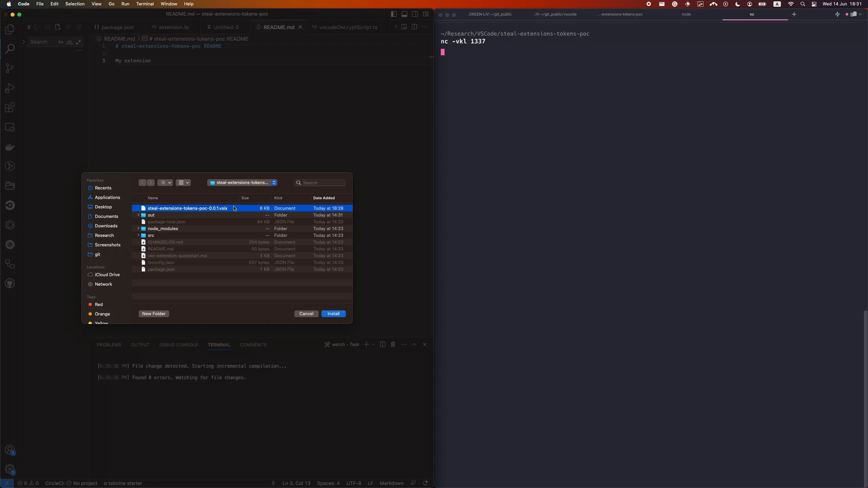Viewport: 868px width, 488px height.
Task: Open the Extensions view icon
Action: click(10, 107)
